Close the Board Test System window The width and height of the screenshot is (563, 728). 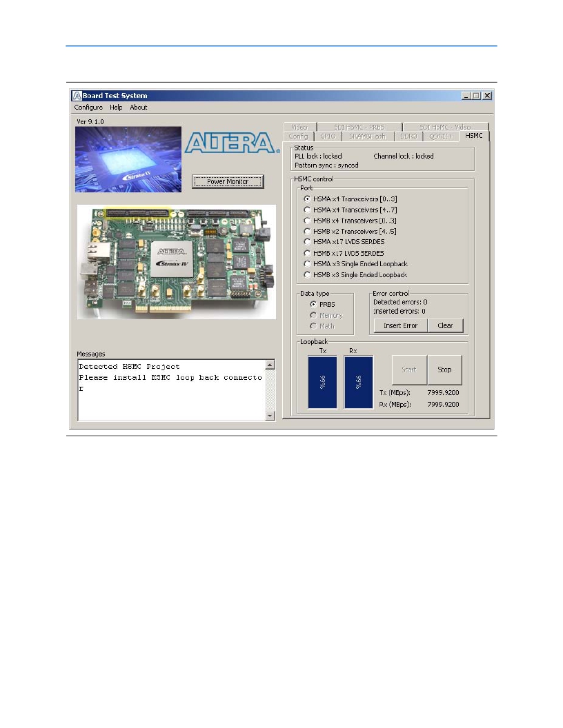(487, 96)
